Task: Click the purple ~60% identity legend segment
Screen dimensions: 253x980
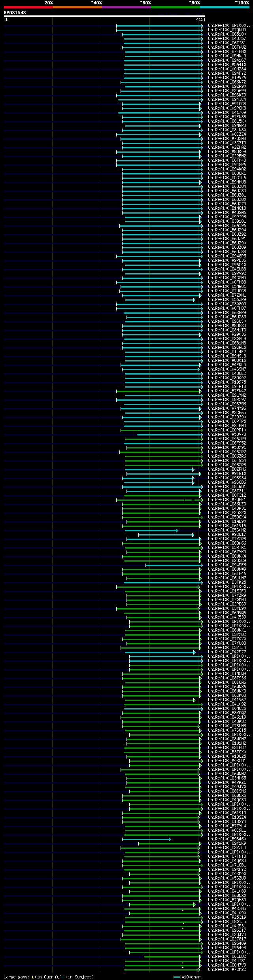Action: click(126, 7)
